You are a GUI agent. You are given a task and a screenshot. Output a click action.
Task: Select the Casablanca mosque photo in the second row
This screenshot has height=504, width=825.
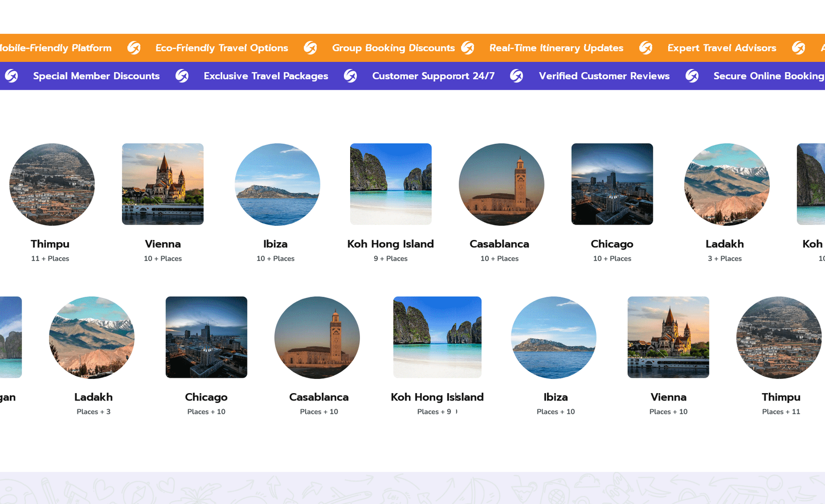coord(317,337)
